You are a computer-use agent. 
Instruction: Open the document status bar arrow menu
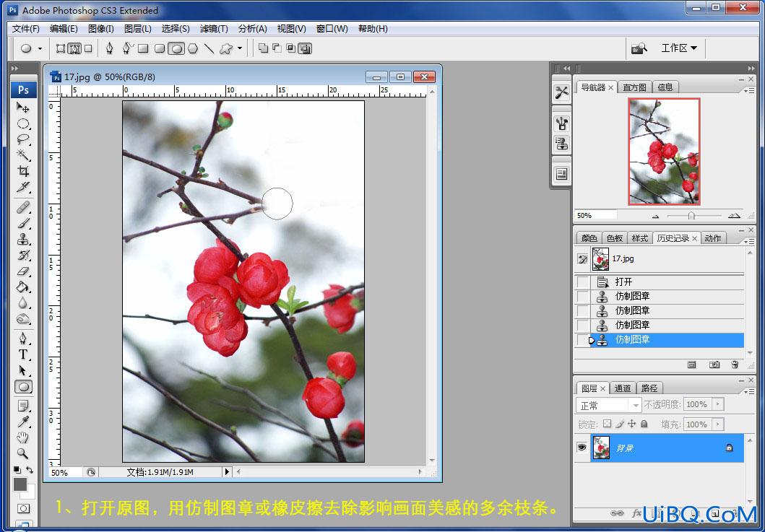[226, 472]
